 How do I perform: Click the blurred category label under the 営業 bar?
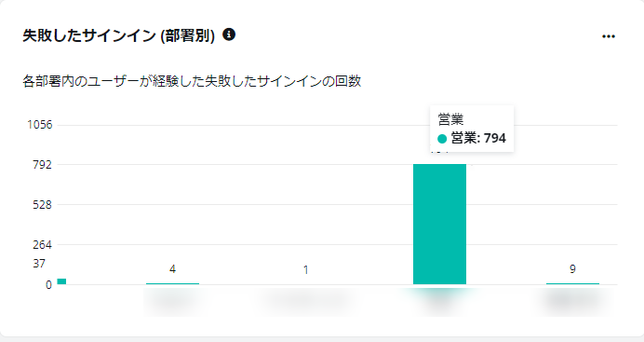[x=439, y=302]
